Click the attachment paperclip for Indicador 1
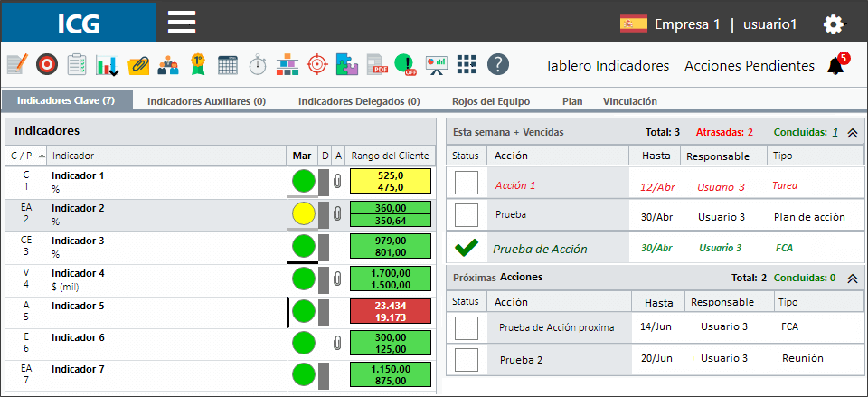The height and width of the screenshot is (397, 868). (336, 182)
